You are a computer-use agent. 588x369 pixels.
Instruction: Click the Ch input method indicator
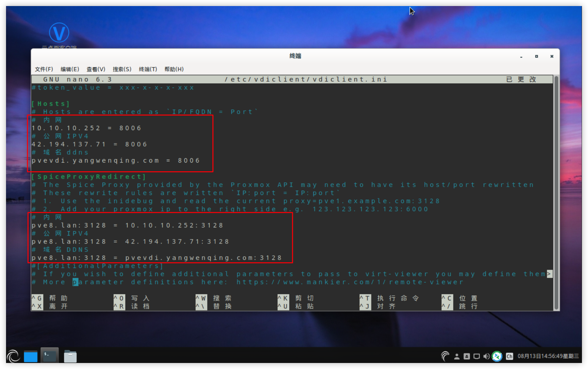(509, 357)
